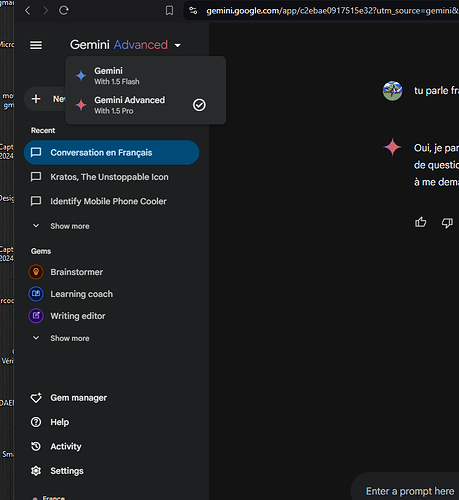Click the Help question mark icon
The height and width of the screenshot is (500, 459).
[36, 422]
